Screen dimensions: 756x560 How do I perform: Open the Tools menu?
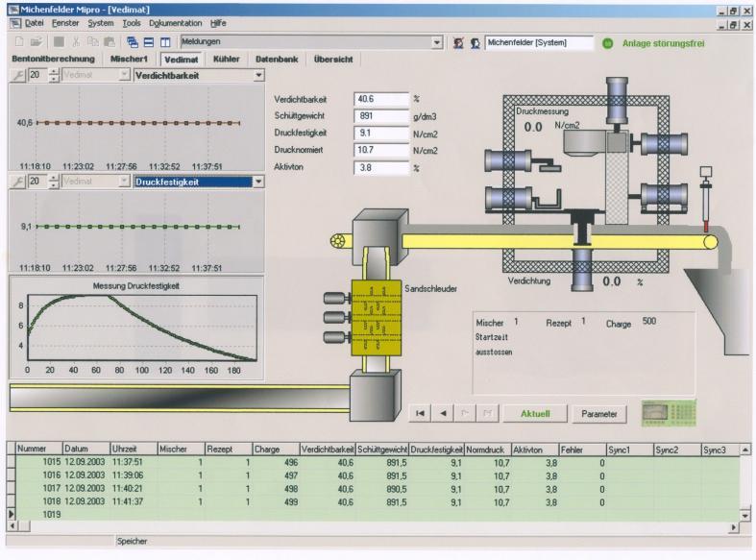[132, 23]
